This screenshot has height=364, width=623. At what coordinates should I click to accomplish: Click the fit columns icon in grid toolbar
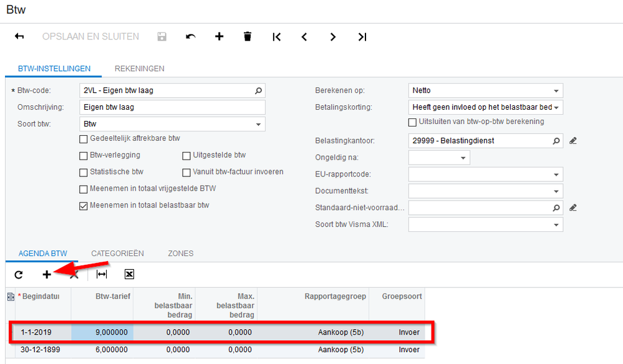[102, 274]
